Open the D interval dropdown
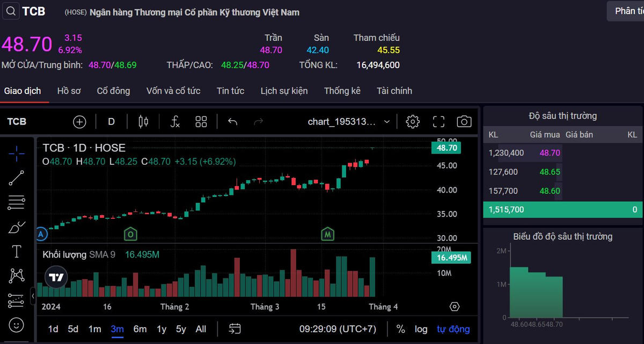The image size is (644, 344). point(112,122)
